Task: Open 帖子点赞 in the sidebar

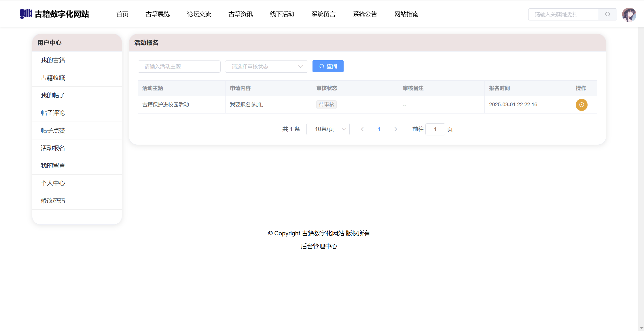Action: coord(53,130)
